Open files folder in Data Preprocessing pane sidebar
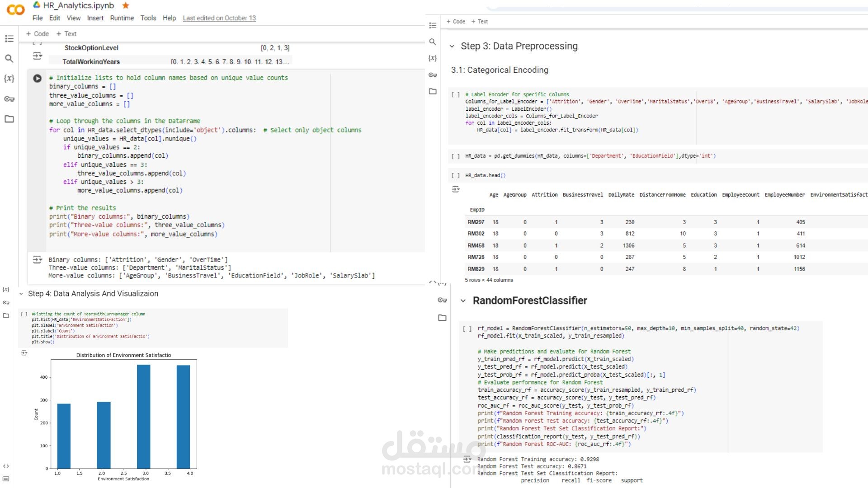Image resolution: width=868 pixels, height=488 pixels. pyautogui.click(x=433, y=91)
